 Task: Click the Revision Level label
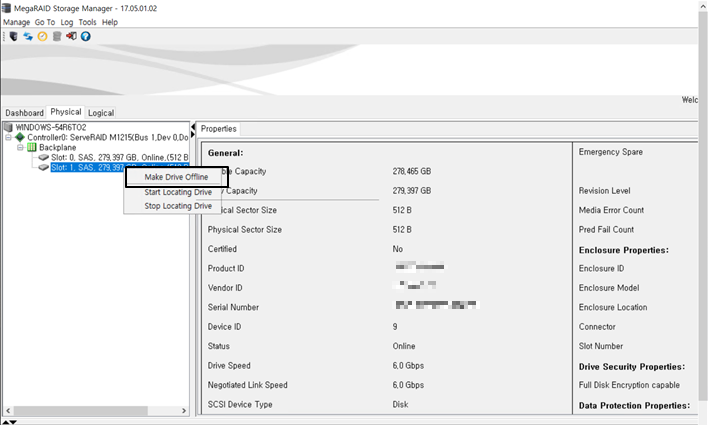604,191
